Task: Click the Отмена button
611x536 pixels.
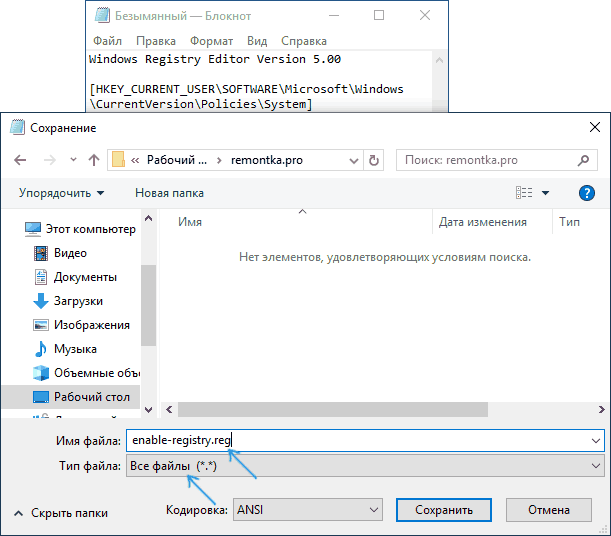Action: [550, 510]
